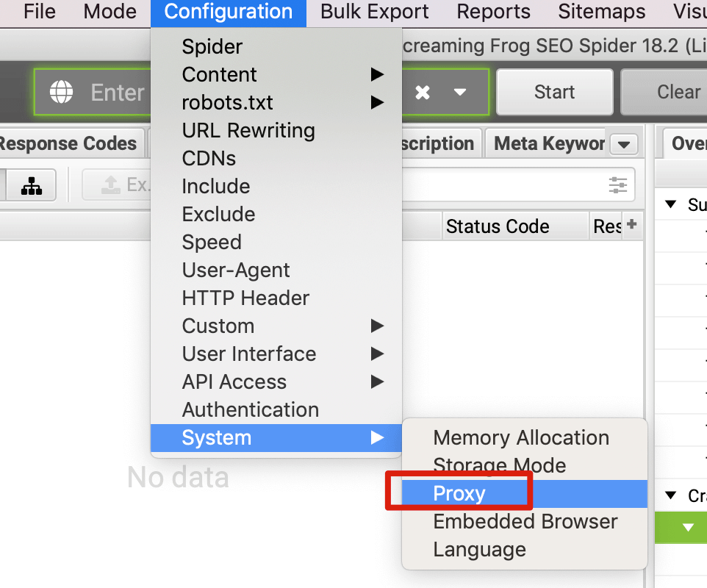Click the globe icon in URL bar
The height and width of the screenshot is (588, 707).
pyautogui.click(x=61, y=92)
